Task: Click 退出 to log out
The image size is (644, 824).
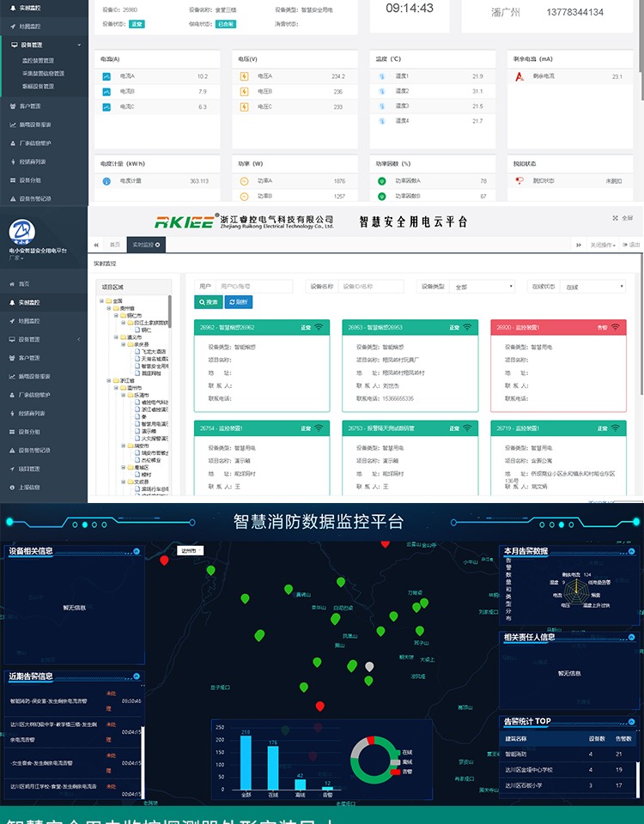Action: click(x=631, y=245)
